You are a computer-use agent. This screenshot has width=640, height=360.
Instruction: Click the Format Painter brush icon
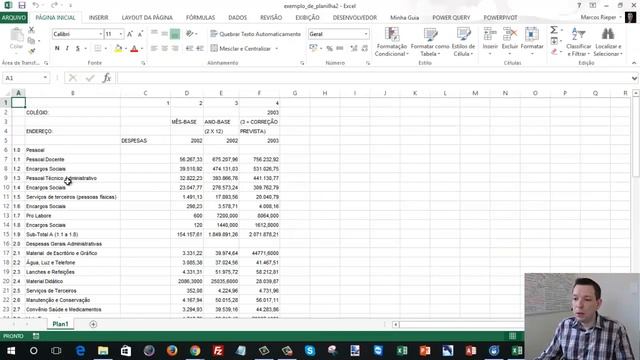click(31, 51)
